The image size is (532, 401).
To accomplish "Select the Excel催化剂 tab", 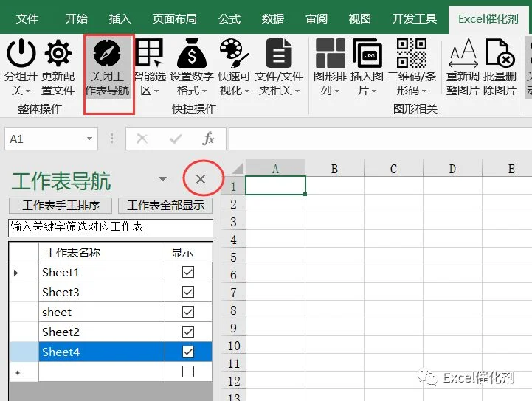I will click(x=488, y=19).
